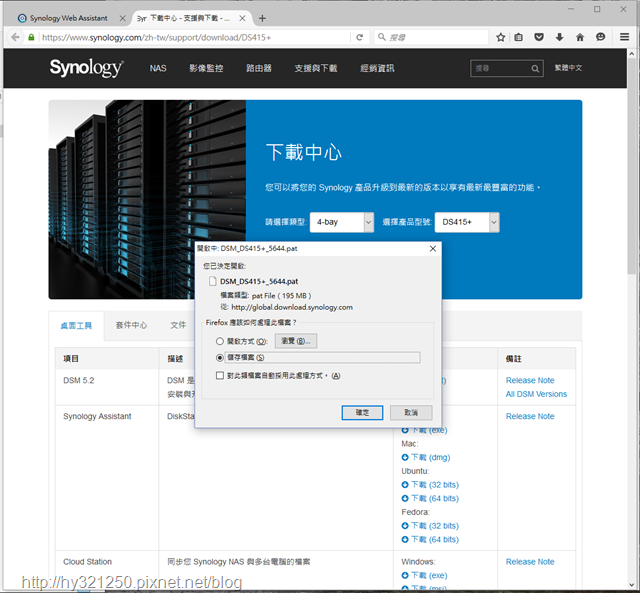
Task: Confirm the download with the 確定 button
Action: coord(362,412)
